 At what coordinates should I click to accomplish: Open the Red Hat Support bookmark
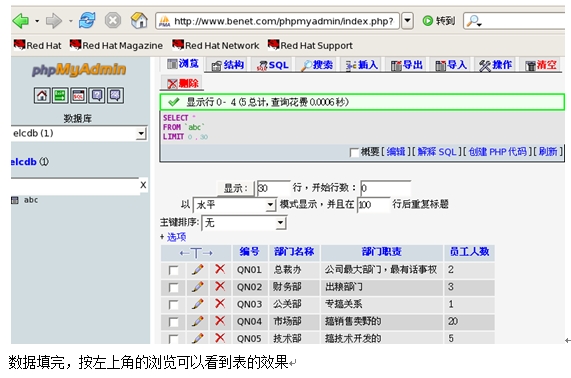click(x=310, y=45)
